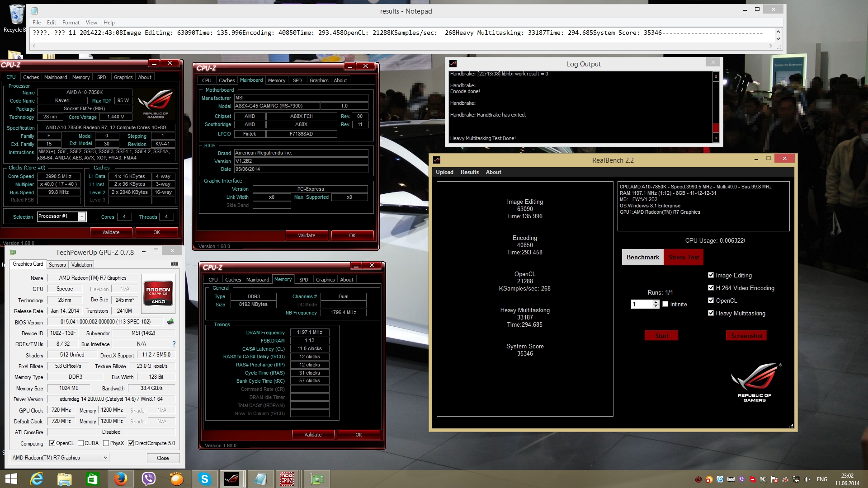Toggle PhysX checkbox in GPU-Z
868x488 pixels.
[x=106, y=443]
